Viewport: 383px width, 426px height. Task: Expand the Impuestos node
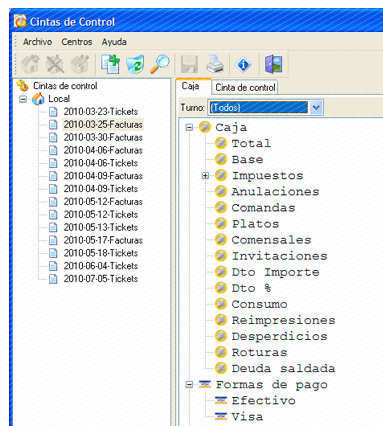205,175
